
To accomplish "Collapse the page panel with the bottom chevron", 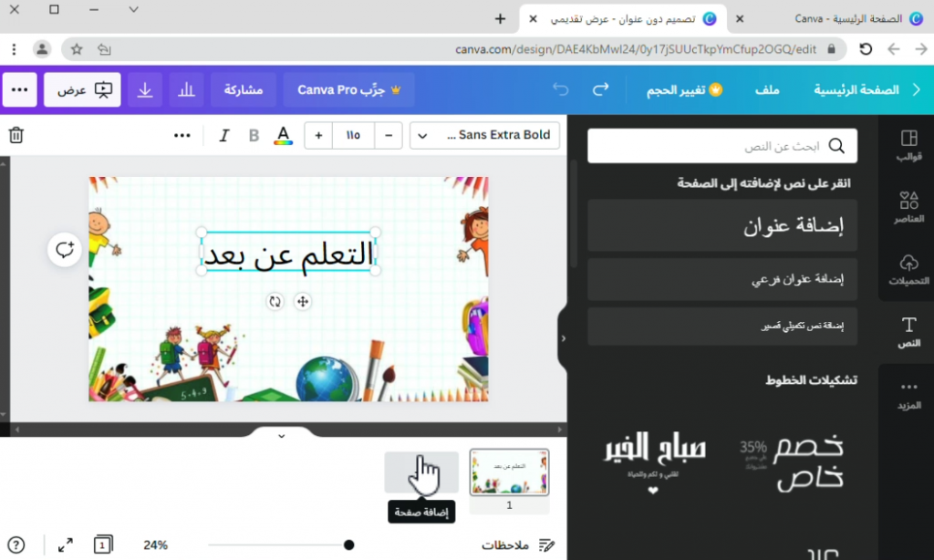I will 282,436.
